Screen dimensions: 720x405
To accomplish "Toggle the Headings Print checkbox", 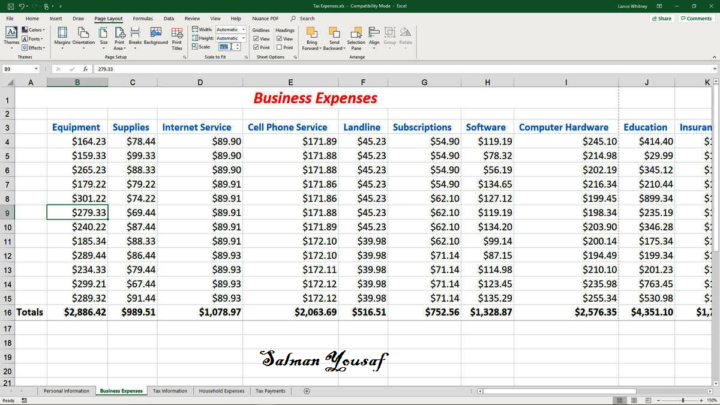I will click(x=279, y=47).
